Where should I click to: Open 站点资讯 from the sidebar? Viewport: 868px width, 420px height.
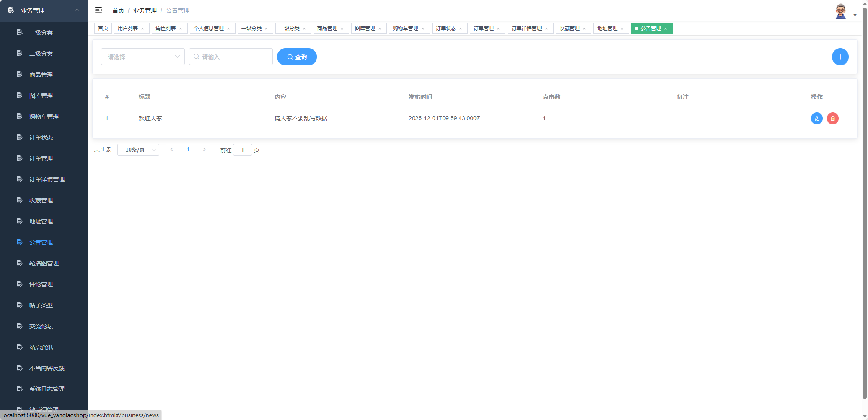point(44,347)
